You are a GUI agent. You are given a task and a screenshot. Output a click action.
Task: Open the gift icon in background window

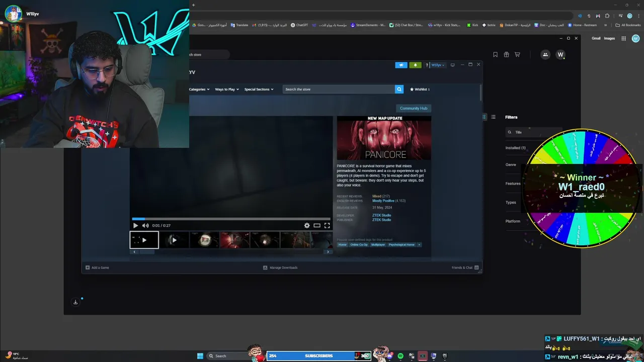click(x=506, y=54)
